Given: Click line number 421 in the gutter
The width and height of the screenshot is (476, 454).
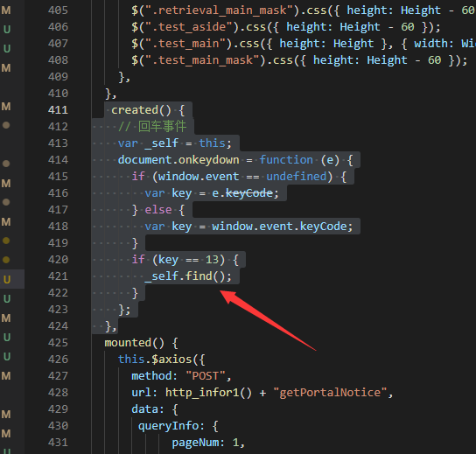Looking at the screenshot, I should point(58,276).
